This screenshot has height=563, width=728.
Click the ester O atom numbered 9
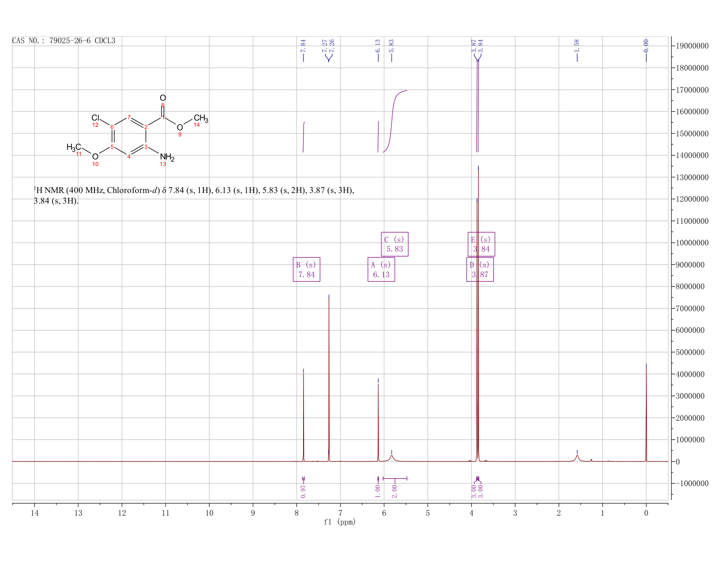(180, 128)
